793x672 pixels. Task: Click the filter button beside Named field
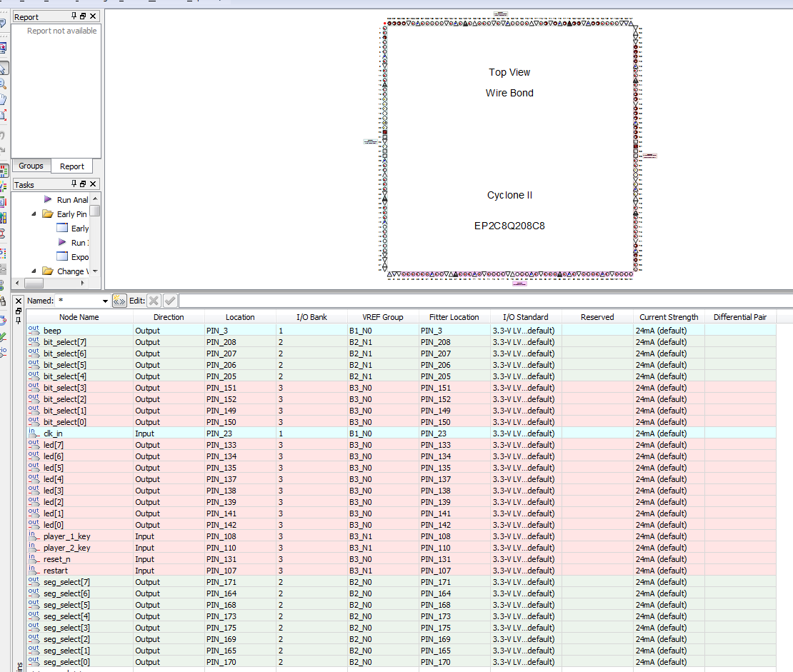[119, 301]
